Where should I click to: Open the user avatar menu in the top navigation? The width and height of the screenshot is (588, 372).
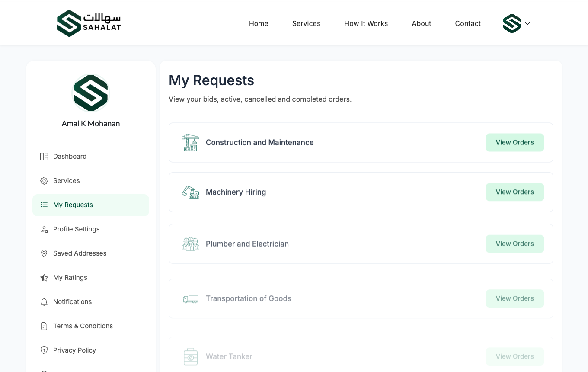point(511,23)
